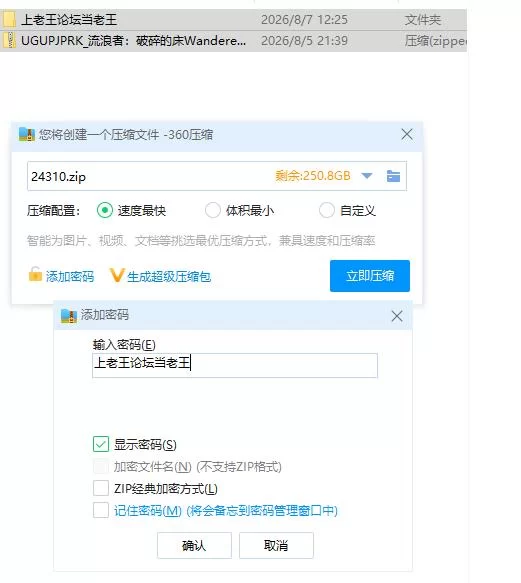Screen dimensions: 521x583
Task: Click the date 2026/8/7 12:25
Action: [x=304, y=19]
